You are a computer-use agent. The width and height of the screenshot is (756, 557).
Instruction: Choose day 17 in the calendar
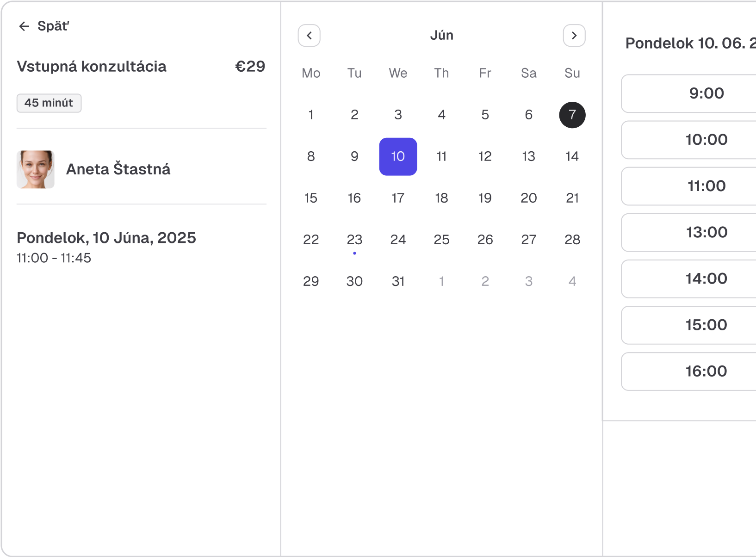coord(398,198)
